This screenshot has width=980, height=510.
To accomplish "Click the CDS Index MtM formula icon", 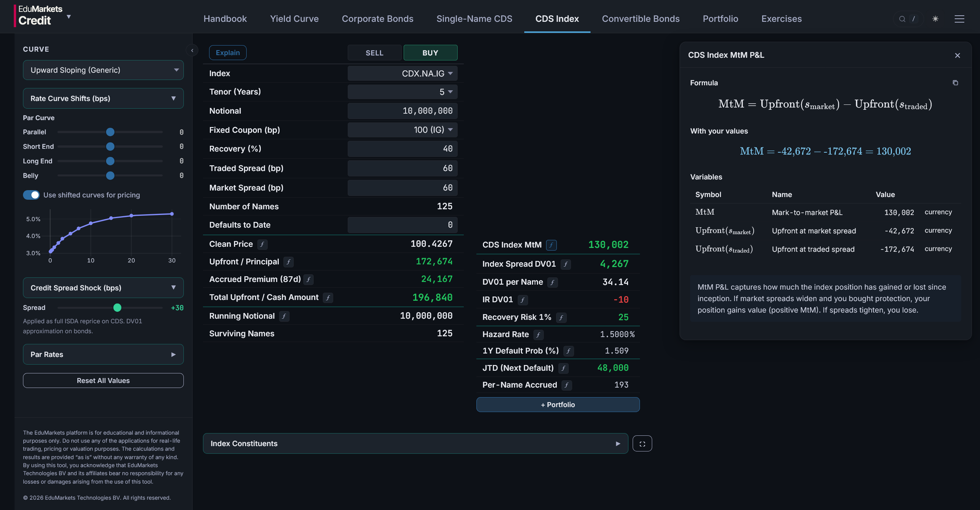I will point(551,245).
